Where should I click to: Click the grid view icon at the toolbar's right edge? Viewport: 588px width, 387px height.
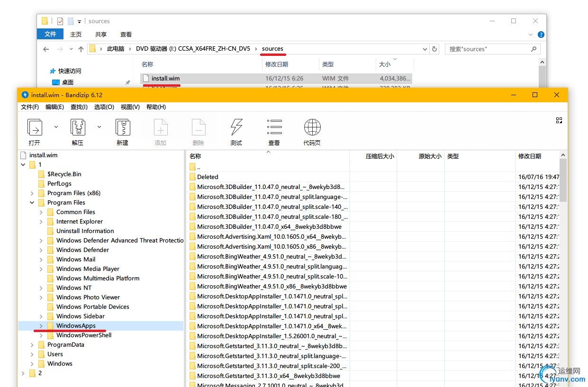pyautogui.click(x=559, y=120)
